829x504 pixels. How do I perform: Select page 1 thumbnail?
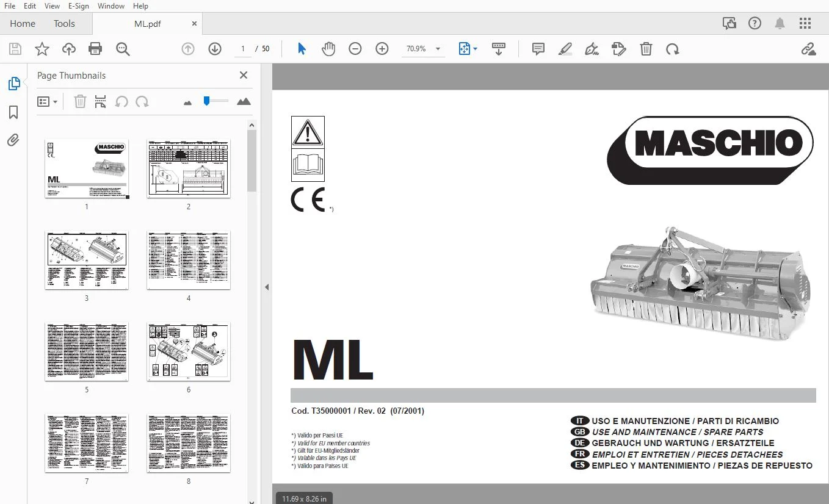coord(87,168)
